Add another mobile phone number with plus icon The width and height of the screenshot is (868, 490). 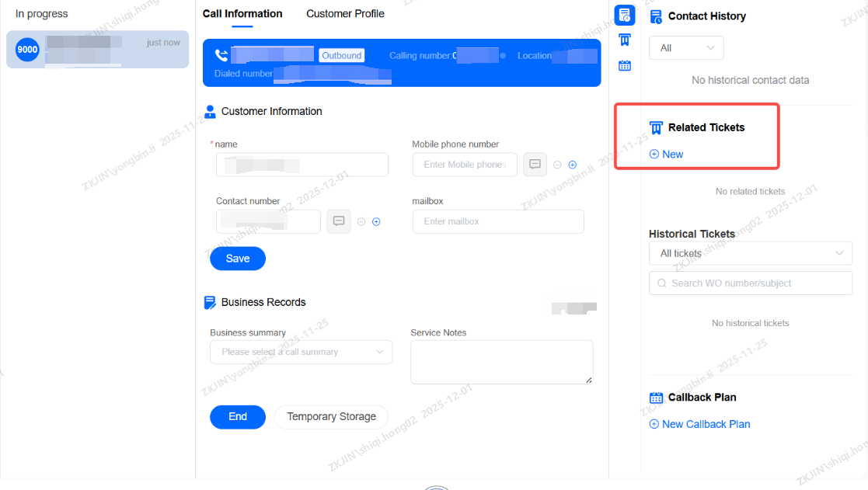click(x=573, y=165)
